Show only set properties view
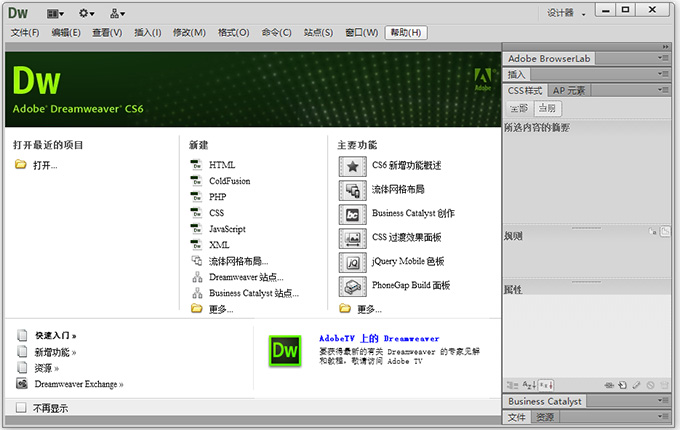The height and width of the screenshot is (430, 680). click(546, 385)
